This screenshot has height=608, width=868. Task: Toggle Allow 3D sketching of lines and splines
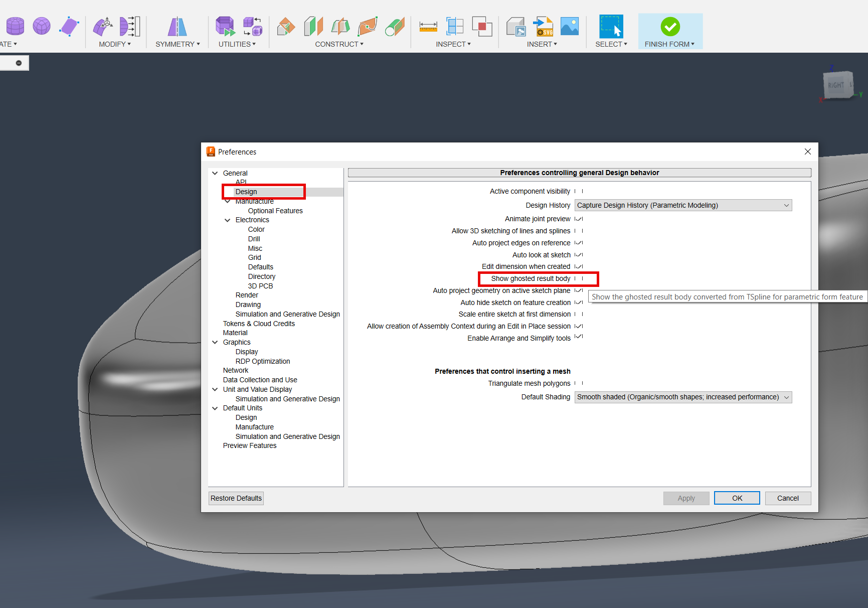(x=580, y=231)
